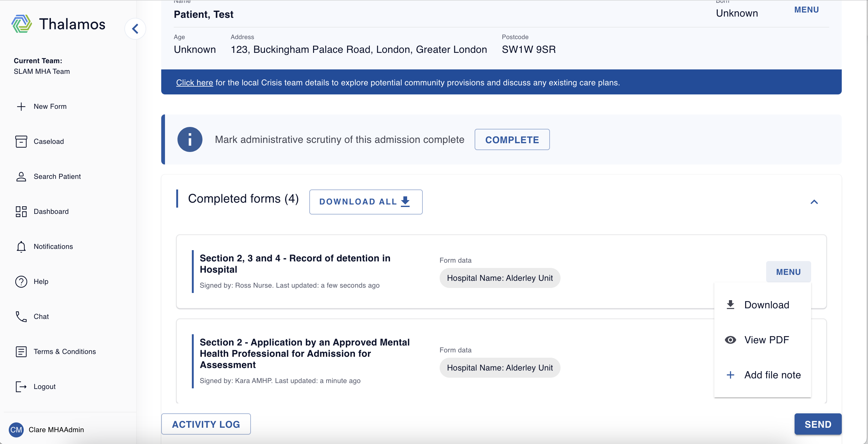
Task: Select the Chat sidebar label
Action: tap(42, 316)
